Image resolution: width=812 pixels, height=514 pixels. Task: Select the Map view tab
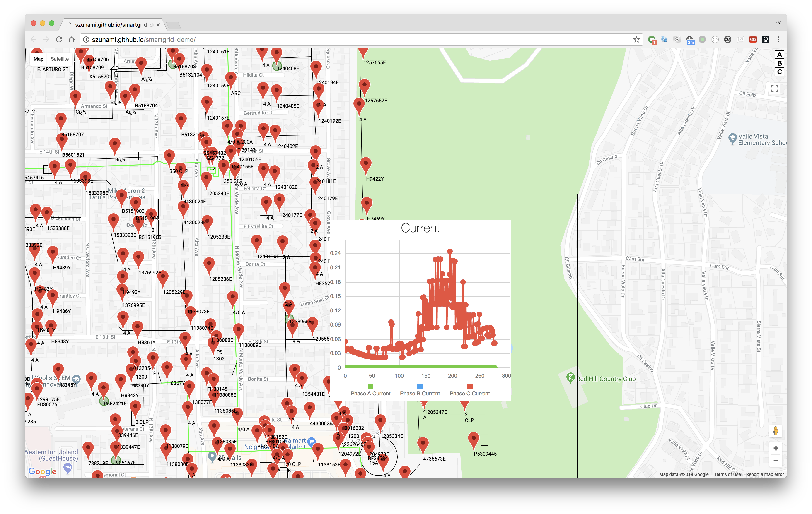(39, 59)
